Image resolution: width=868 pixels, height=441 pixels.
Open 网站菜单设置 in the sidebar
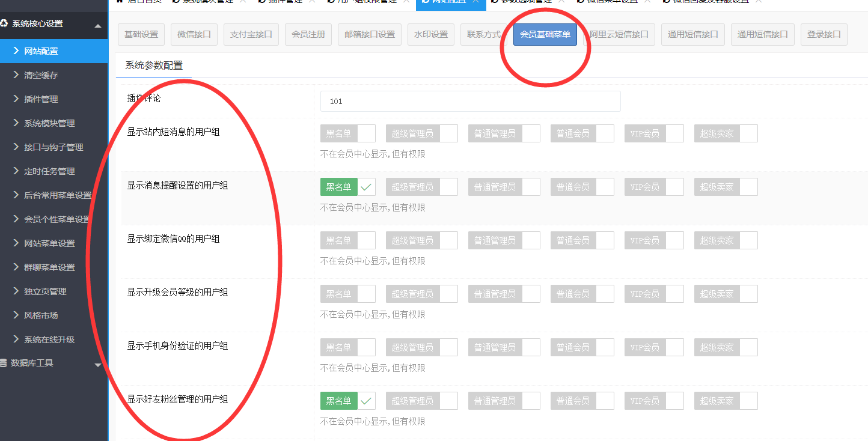click(x=49, y=243)
